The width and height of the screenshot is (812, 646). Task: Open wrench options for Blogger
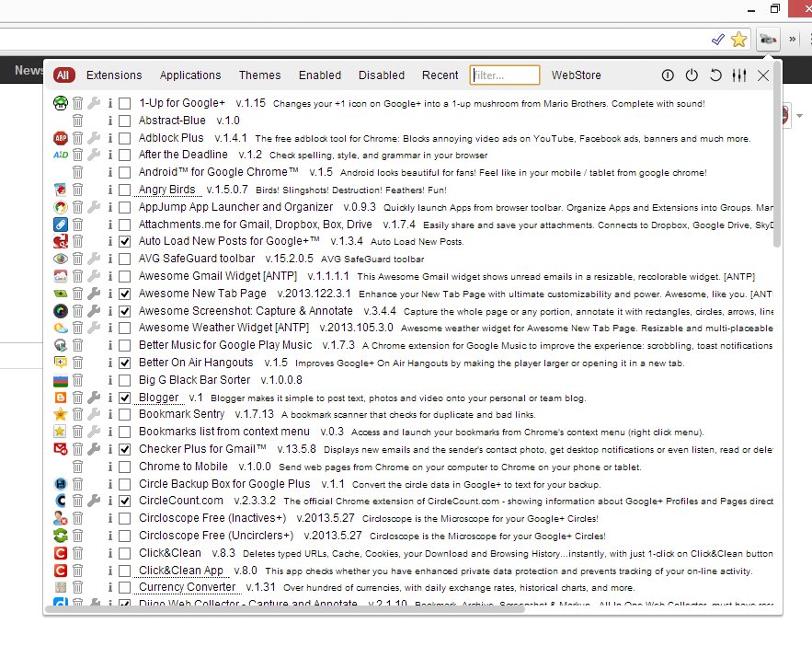(94, 398)
